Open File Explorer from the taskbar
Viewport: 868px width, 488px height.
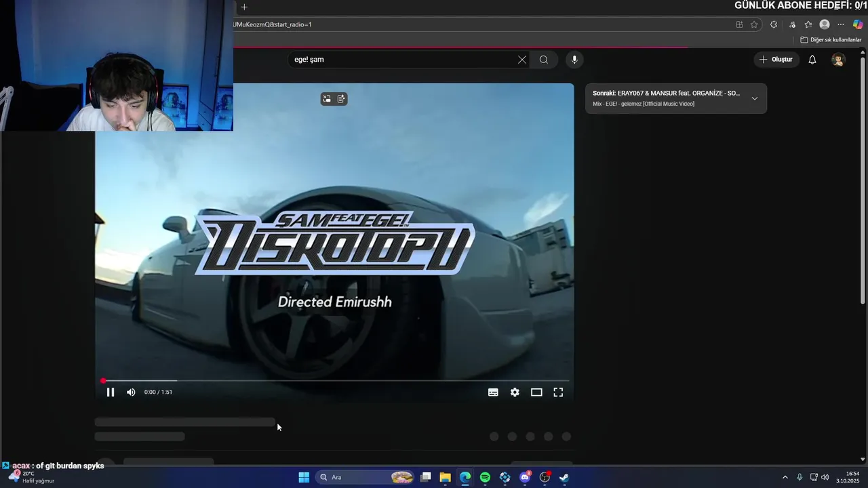pos(445,477)
